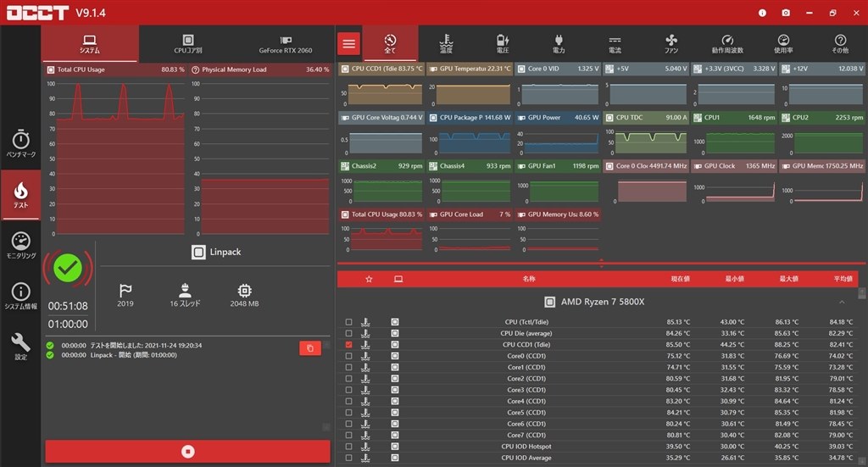
Task: Click the Physical Memory Load graph
Action: [260, 151]
